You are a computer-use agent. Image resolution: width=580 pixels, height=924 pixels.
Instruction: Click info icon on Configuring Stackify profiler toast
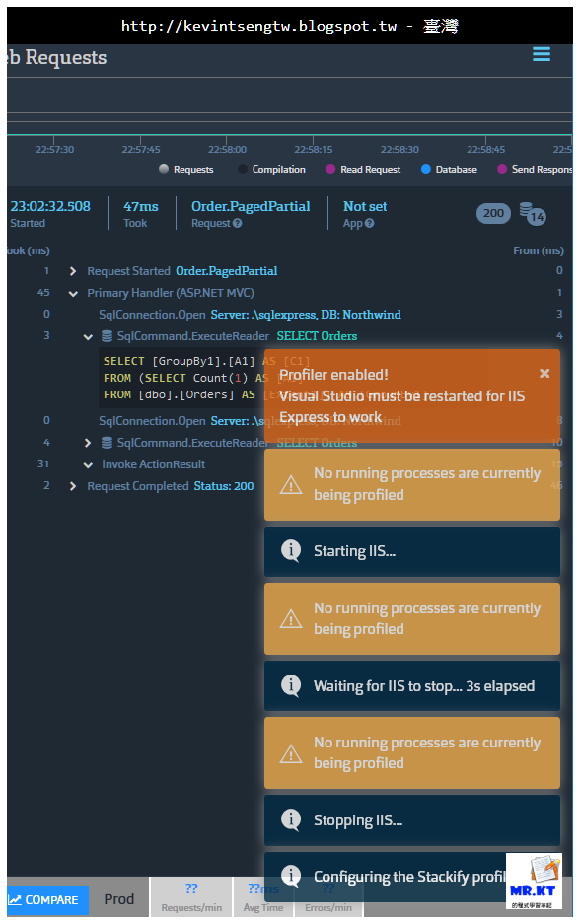pos(291,876)
